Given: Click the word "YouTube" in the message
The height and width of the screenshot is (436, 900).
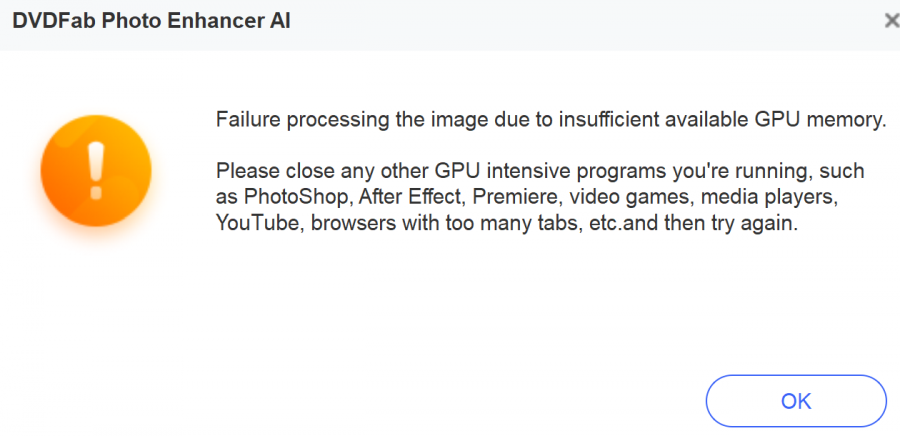Looking at the screenshot, I should 258,224.
